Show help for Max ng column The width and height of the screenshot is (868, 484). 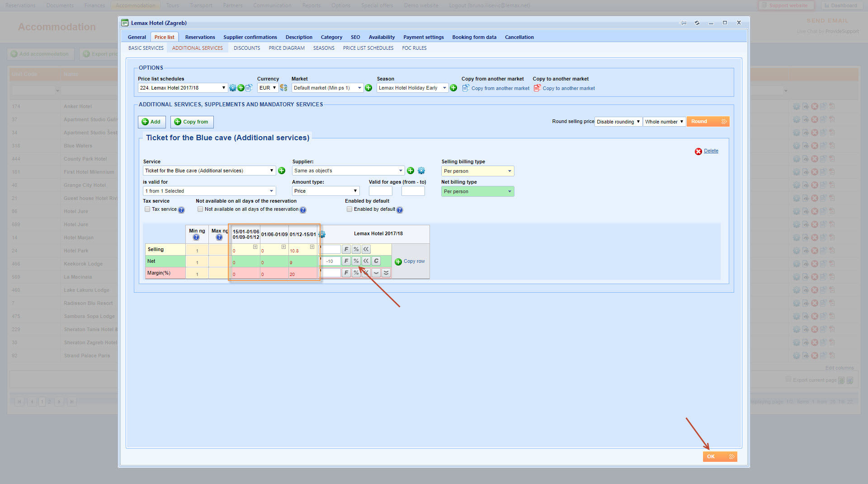coord(219,237)
